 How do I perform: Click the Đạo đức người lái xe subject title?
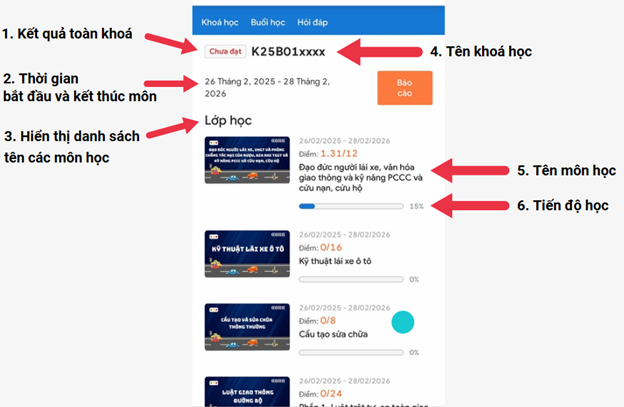point(361,177)
